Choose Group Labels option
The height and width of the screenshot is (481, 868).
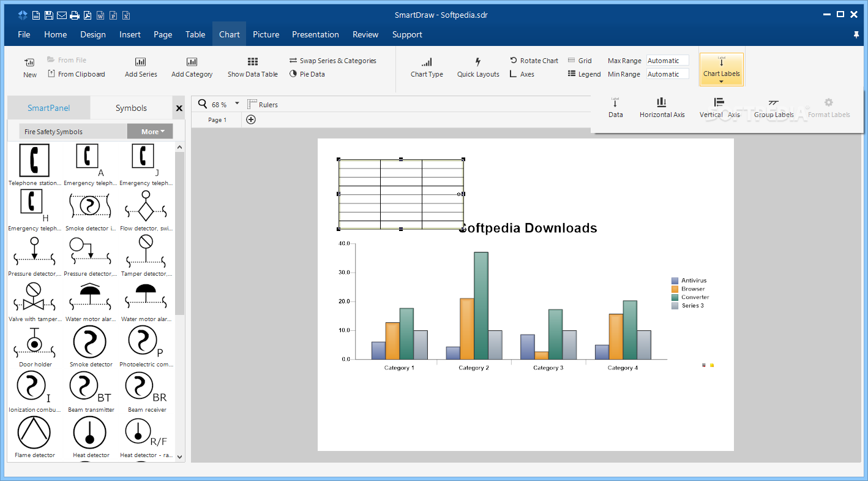774,107
